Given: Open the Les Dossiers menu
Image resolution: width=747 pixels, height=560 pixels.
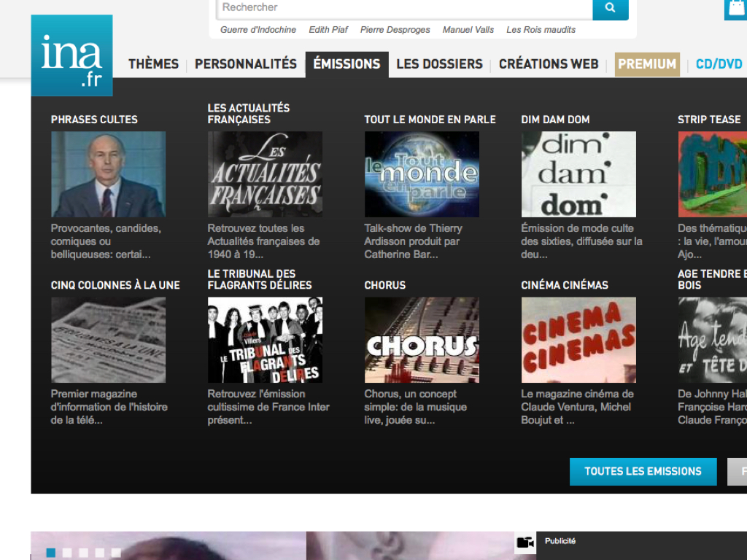Looking at the screenshot, I should pos(439,64).
